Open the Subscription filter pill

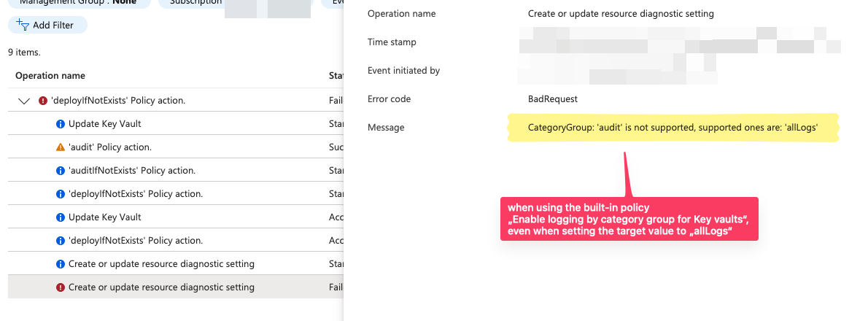click(x=196, y=3)
